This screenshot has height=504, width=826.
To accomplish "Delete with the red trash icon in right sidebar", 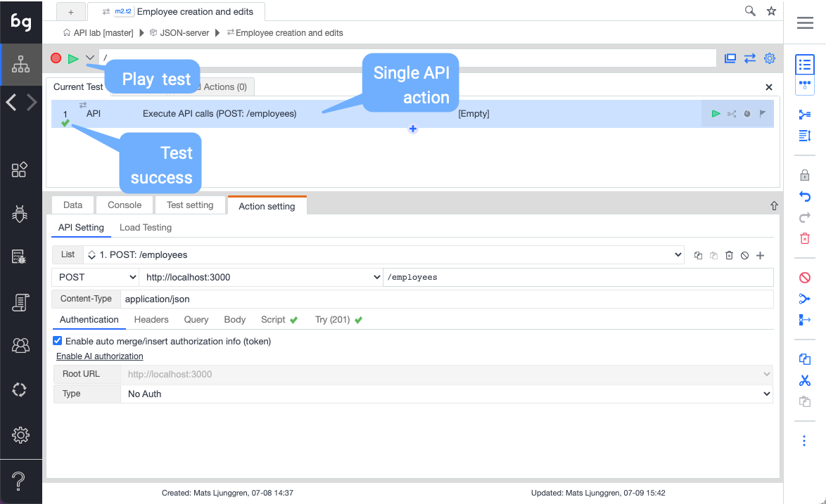I will tap(805, 238).
